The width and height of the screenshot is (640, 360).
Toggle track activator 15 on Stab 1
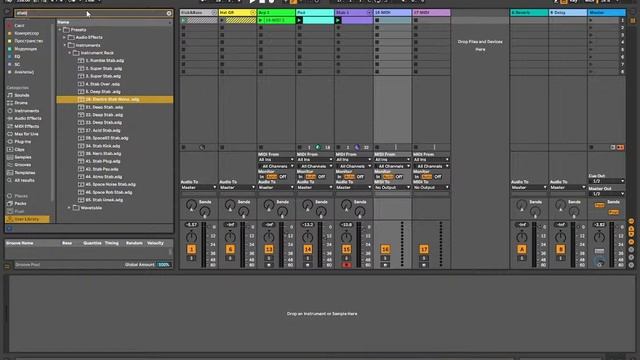347,249
